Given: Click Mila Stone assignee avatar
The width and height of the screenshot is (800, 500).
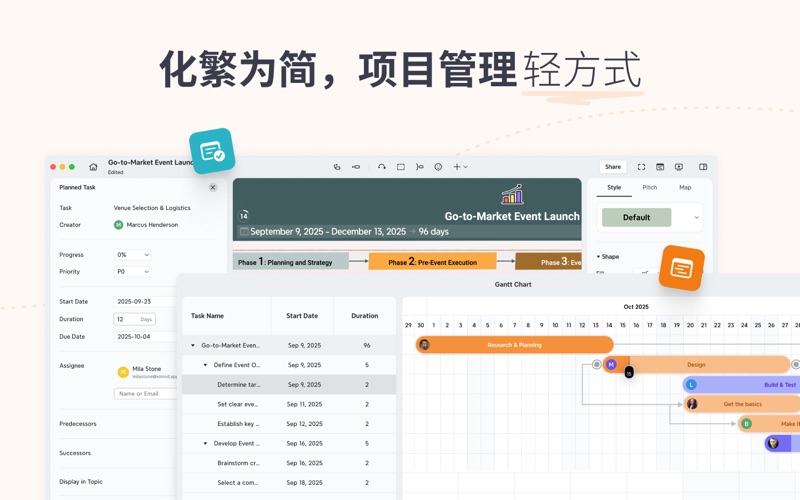Looking at the screenshot, I should click(x=123, y=372).
